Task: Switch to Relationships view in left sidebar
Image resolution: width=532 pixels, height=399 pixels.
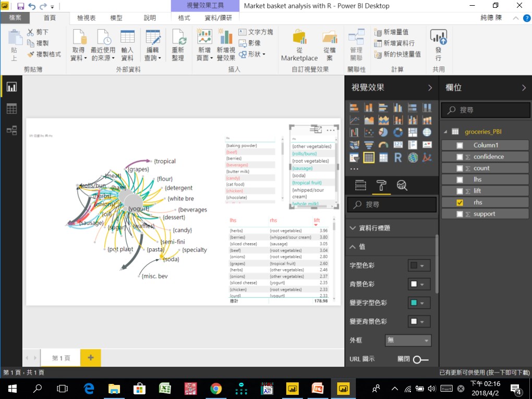Action: click(x=11, y=130)
